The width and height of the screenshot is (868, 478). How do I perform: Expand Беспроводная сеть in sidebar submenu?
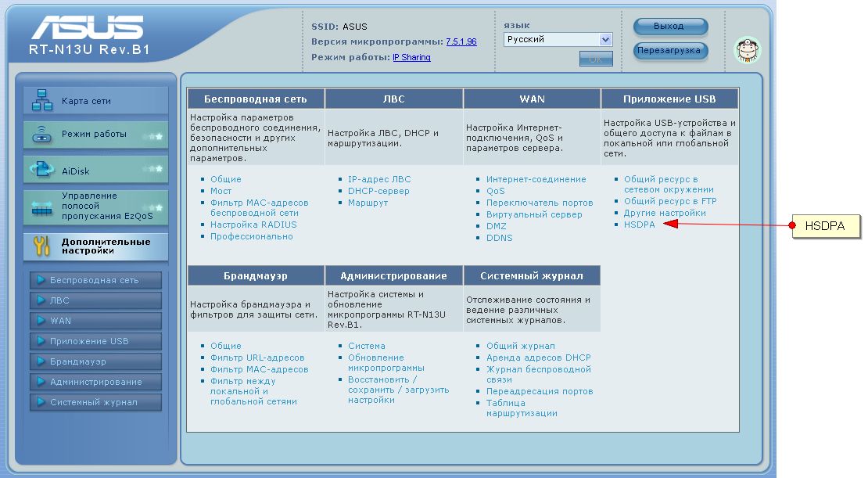pos(95,280)
